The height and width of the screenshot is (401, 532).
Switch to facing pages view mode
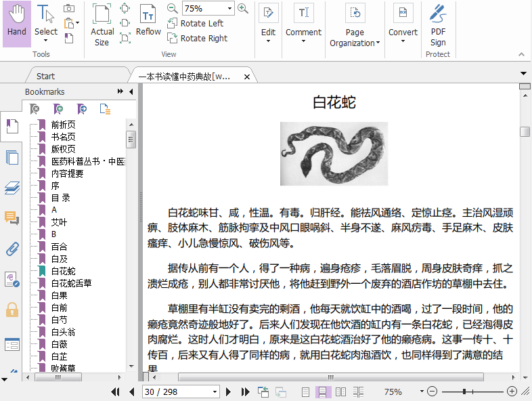340,392
